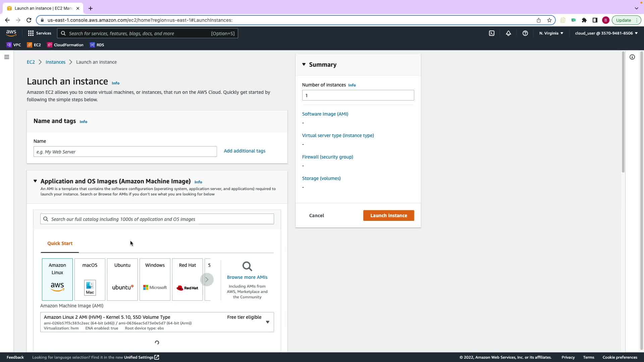The width and height of the screenshot is (644, 362).
Task: Open the CloudShell terminal icon
Action: click(492, 33)
